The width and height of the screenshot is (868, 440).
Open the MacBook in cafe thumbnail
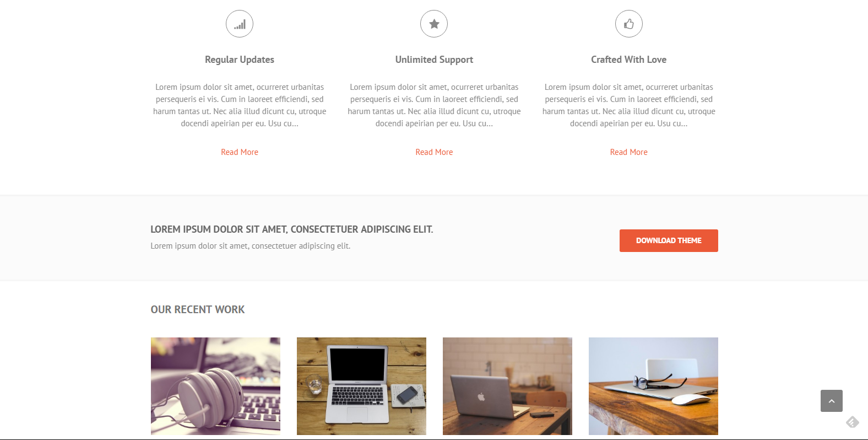[507, 386]
